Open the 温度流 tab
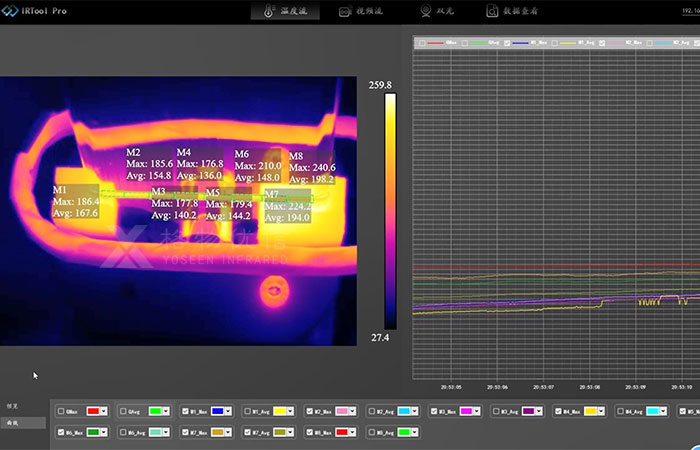Screen dimensions: 700x450 pos(292,12)
